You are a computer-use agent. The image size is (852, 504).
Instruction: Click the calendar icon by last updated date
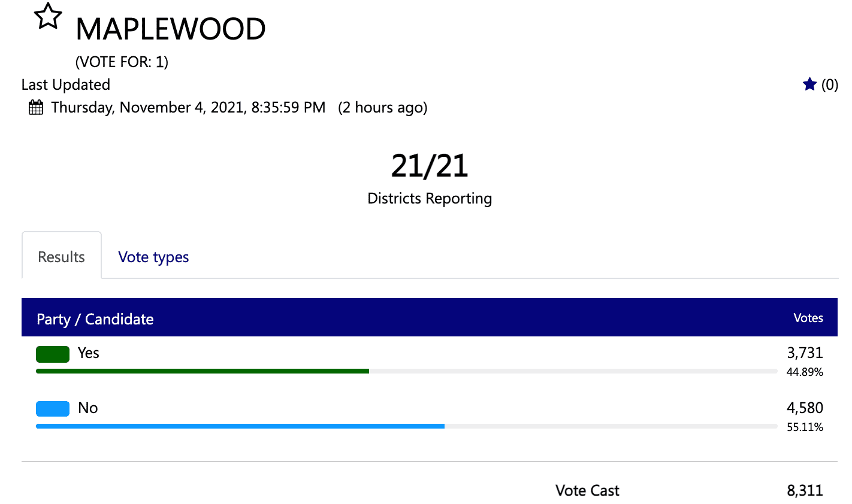(36, 108)
